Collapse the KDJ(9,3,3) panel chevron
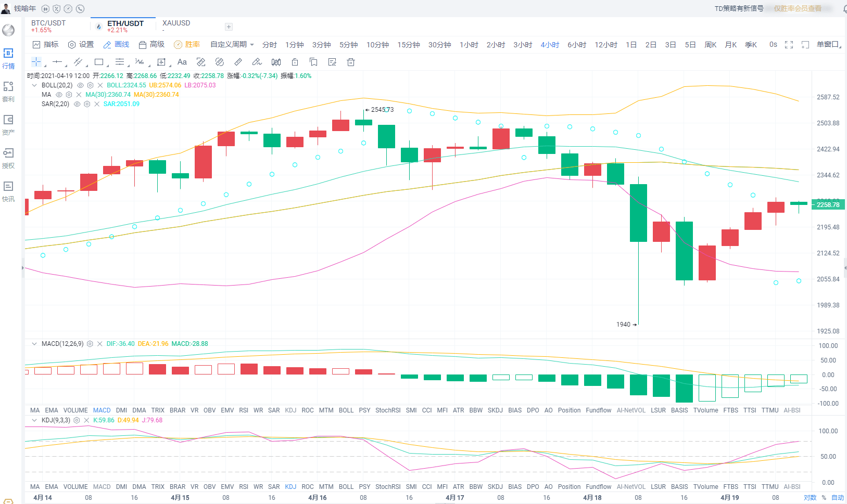This screenshot has height=504, width=847. pos(34,420)
